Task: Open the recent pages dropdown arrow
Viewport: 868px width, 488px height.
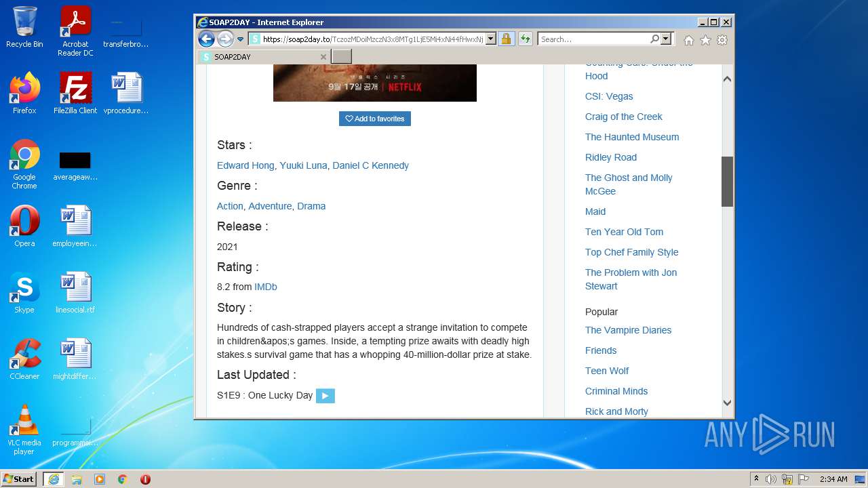Action: (240, 39)
